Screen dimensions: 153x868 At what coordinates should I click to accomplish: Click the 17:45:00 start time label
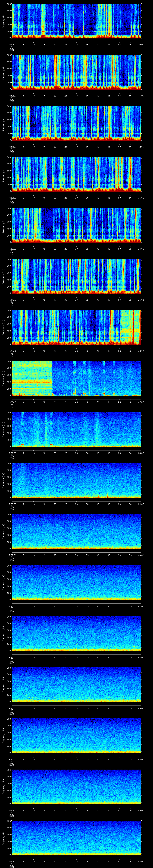point(12,861)
